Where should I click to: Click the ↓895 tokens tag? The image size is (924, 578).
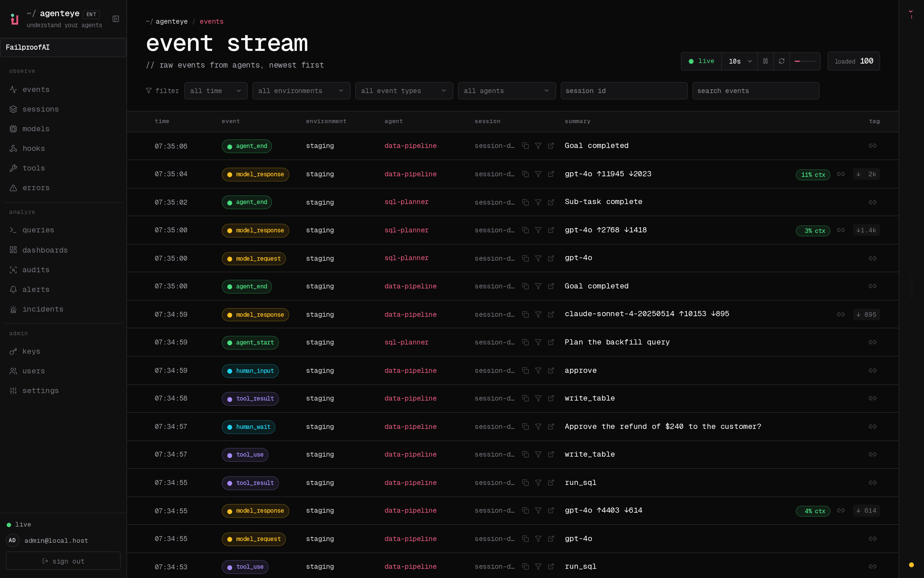tap(866, 315)
